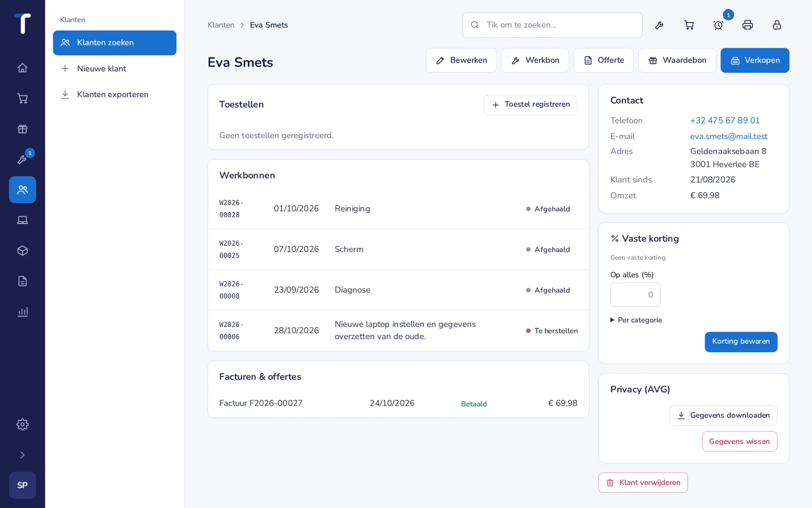Open the repairs wrench sidebar icon
The height and width of the screenshot is (508, 812).
point(22,159)
